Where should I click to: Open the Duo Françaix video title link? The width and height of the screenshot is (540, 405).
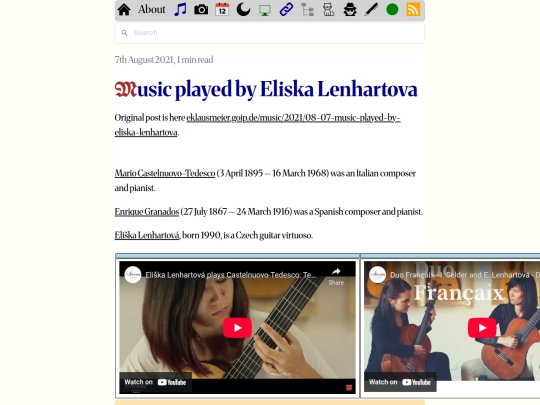point(465,275)
